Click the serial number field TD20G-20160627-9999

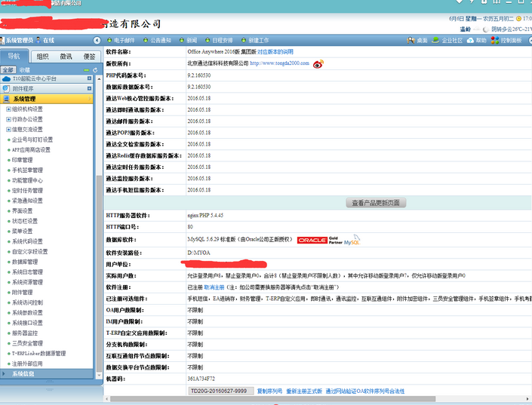(x=221, y=391)
